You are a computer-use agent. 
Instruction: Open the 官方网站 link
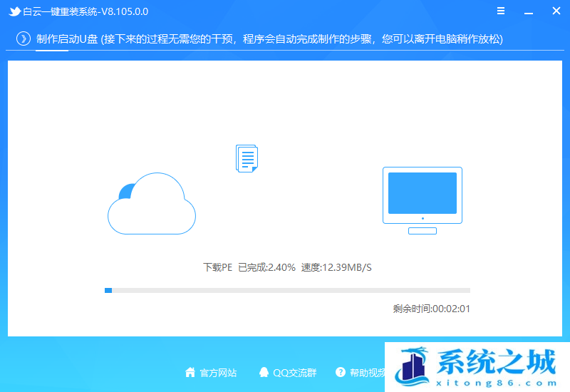pyautogui.click(x=218, y=373)
